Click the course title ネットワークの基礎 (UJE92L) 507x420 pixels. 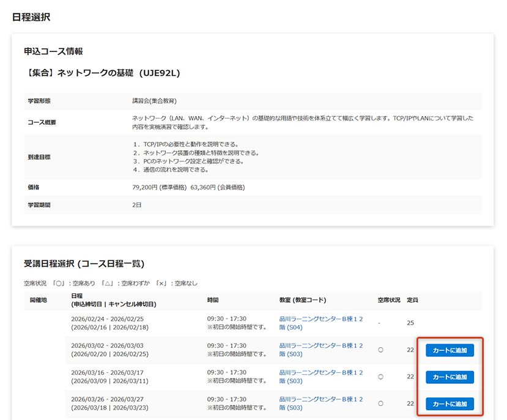[x=102, y=73]
